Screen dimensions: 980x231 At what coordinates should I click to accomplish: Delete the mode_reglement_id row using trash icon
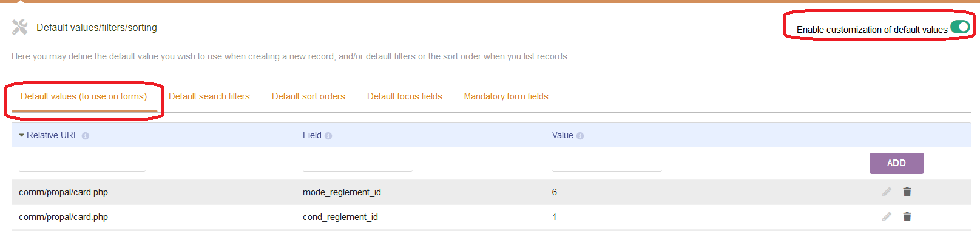(907, 192)
